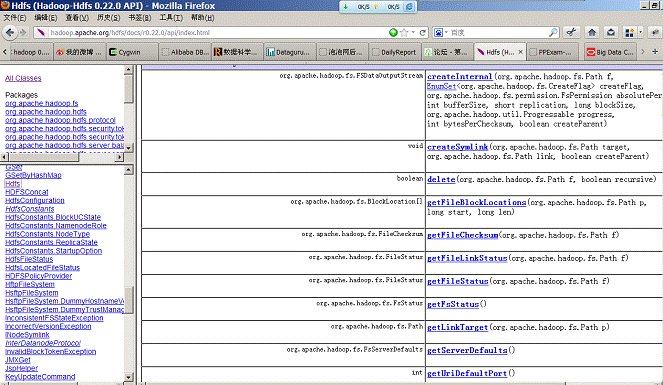
Task: Switch to the 论坛 tab
Action: pyautogui.click(x=447, y=52)
